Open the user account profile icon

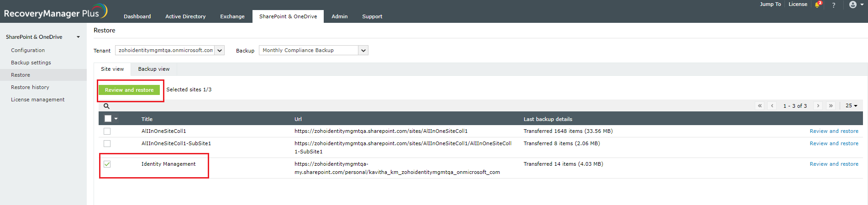853,5
